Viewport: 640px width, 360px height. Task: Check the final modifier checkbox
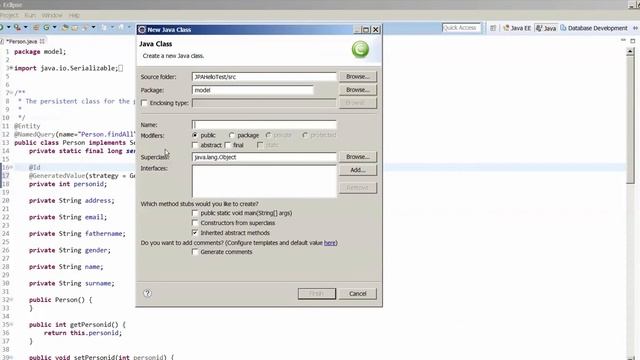click(x=228, y=145)
